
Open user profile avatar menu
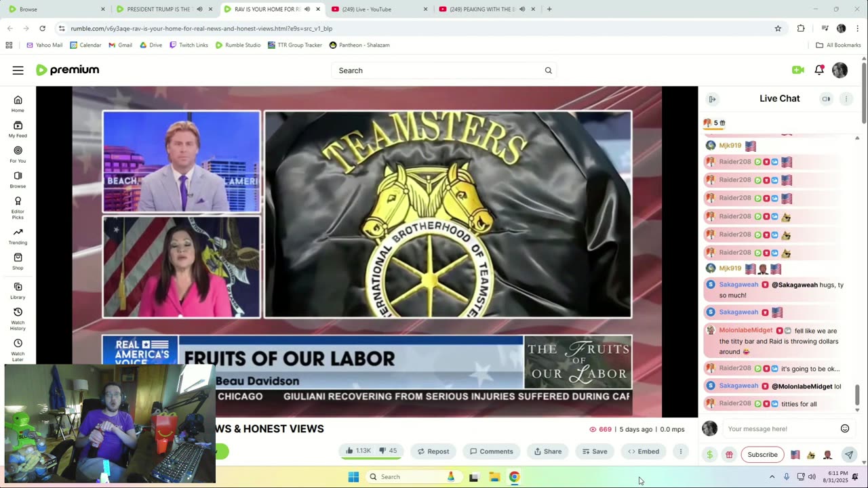(x=840, y=70)
